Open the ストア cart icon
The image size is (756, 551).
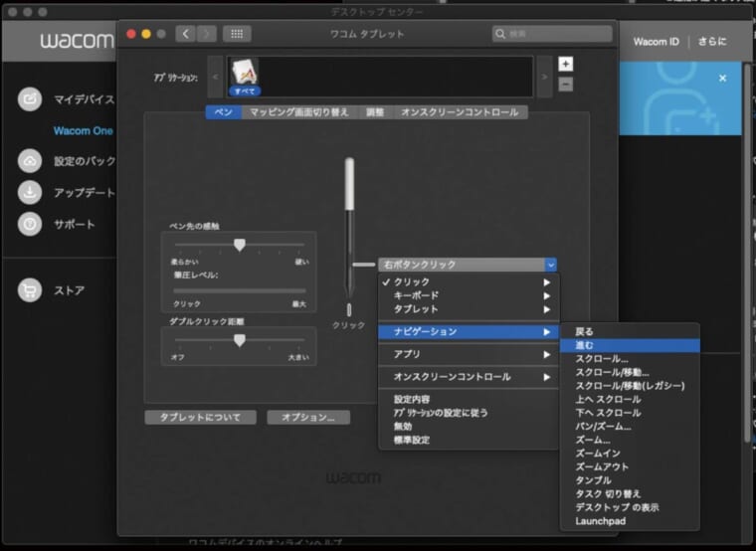pyautogui.click(x=30, y=290)
